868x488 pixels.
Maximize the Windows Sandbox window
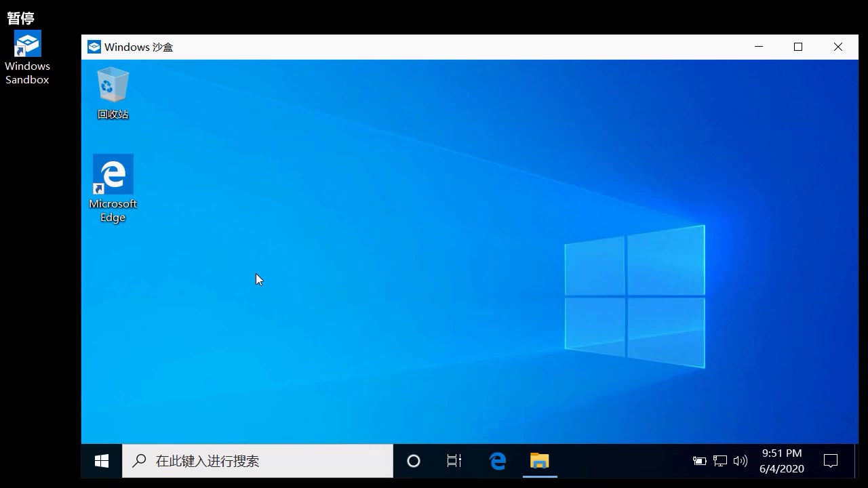click(x=797, y=47)
